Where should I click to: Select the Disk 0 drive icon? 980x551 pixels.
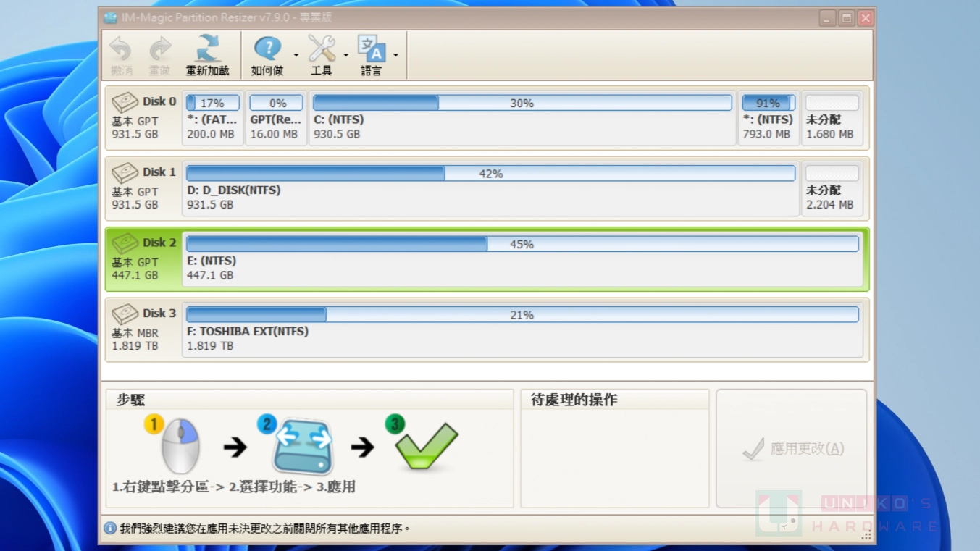(125, 102)
